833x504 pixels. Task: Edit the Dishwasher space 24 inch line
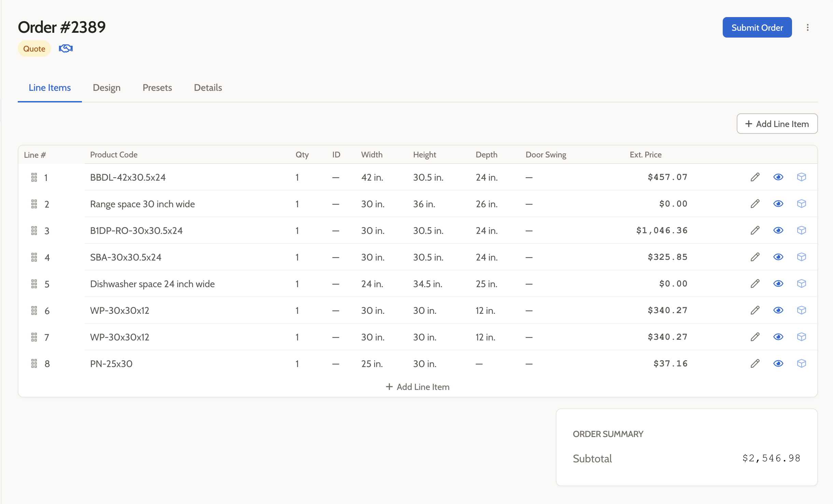[755, 283]
